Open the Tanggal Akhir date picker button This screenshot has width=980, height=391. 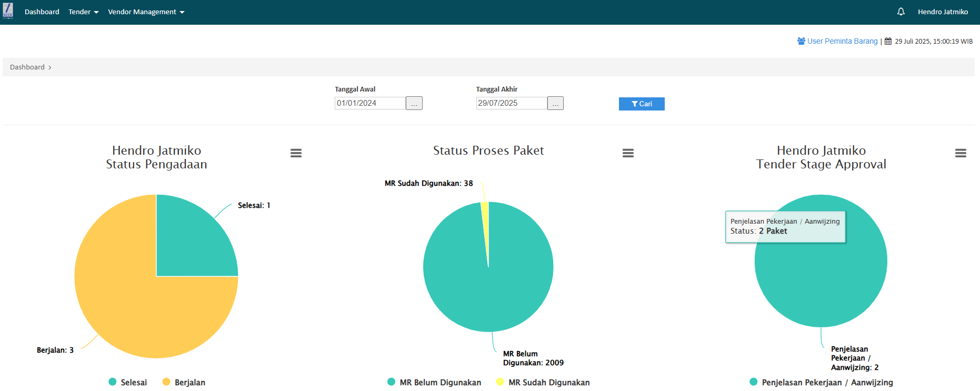(x=555, y=103)
